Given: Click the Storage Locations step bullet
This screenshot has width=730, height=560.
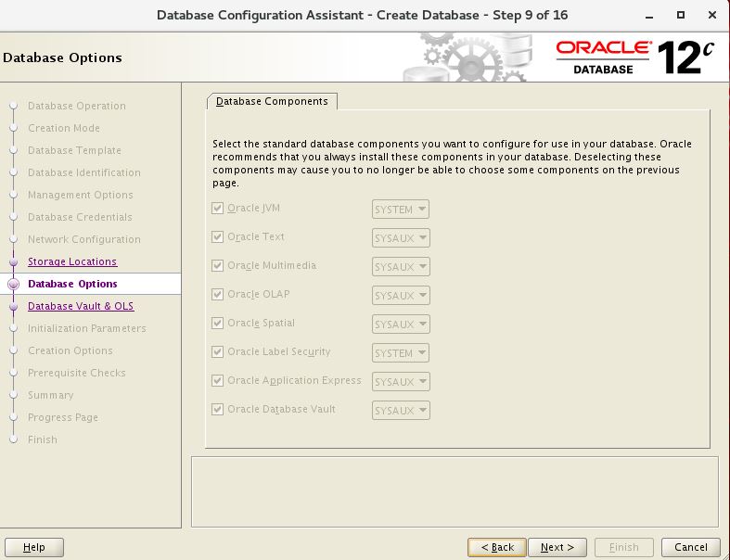Looking at the screenshot, I should point(14,262).
